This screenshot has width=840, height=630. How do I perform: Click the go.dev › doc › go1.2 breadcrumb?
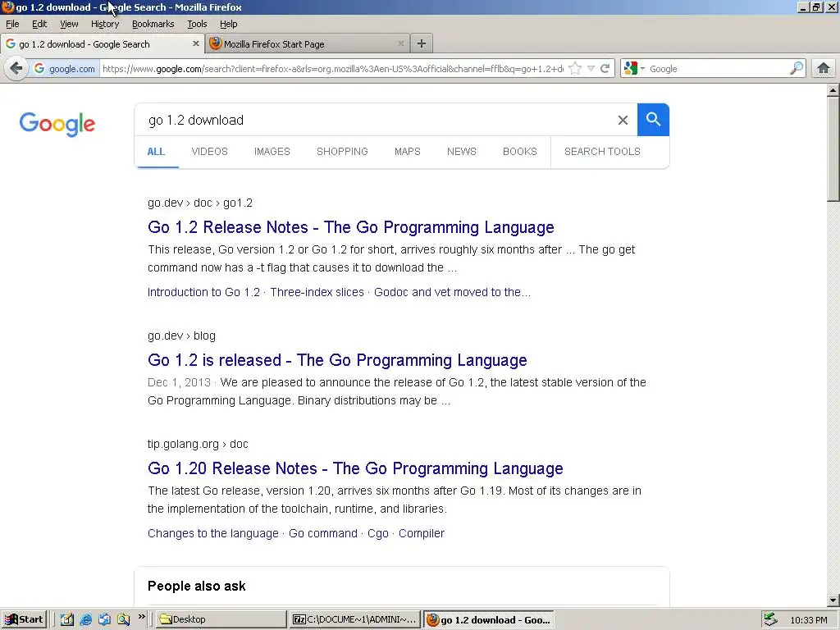click(200, 203)
